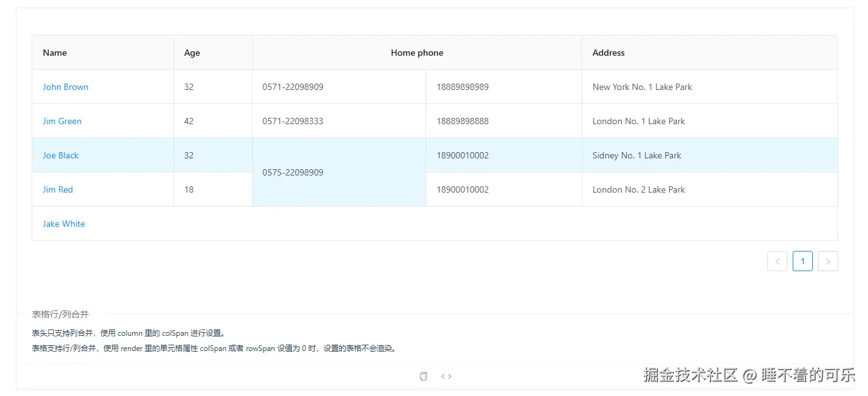Select Joe Black's age cell 32
This screenshot has width=868, height=396.
coord(213,155)
